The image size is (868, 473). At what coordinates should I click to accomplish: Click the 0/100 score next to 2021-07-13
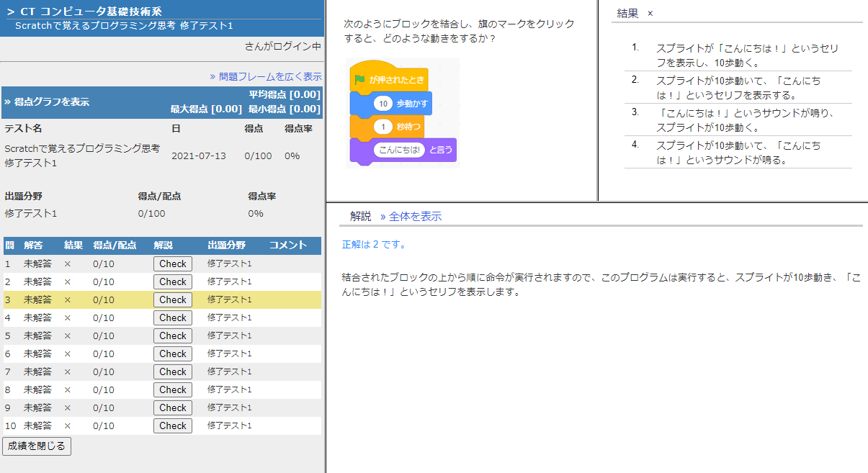click(x=258, y=156)
